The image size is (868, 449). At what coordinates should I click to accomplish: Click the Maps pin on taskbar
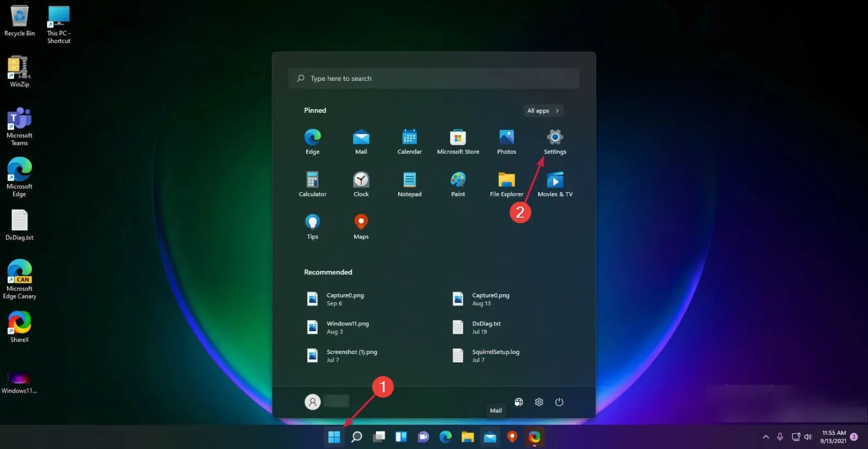click(x=512, y=437)
